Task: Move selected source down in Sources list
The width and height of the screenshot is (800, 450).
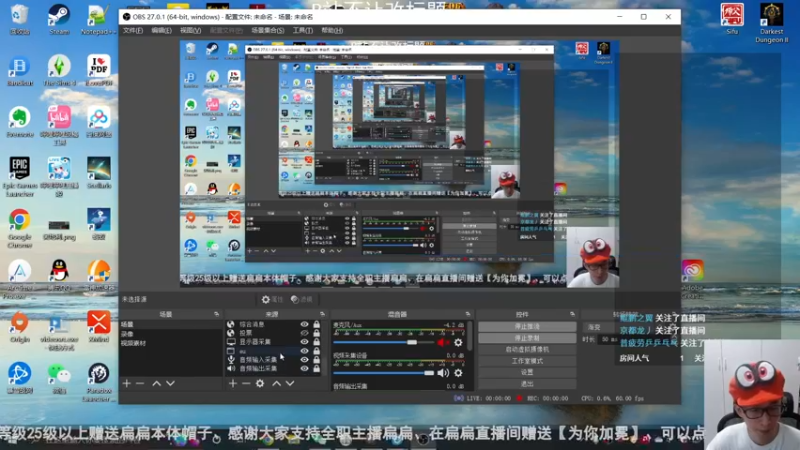Action: click(290, 383)
